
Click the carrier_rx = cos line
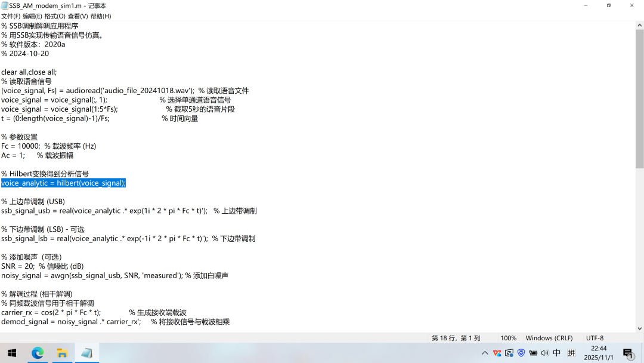(x=94, y=312)
